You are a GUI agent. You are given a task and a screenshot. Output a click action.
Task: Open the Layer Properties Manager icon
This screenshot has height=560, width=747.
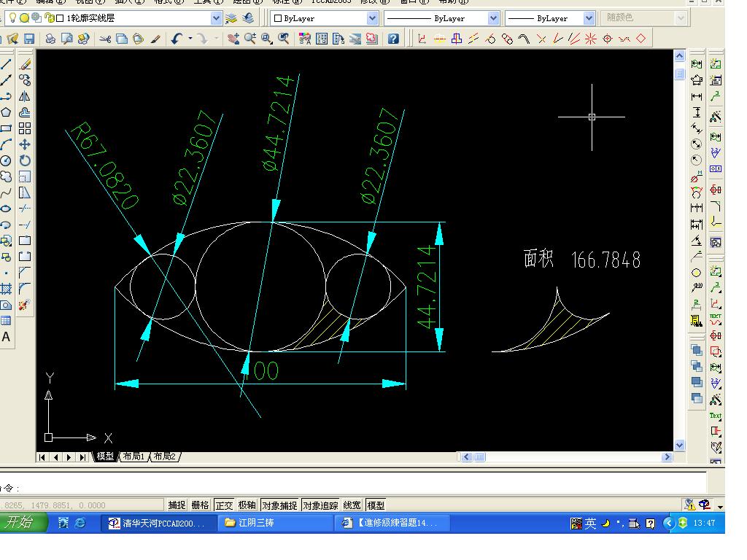pos(231,18)
